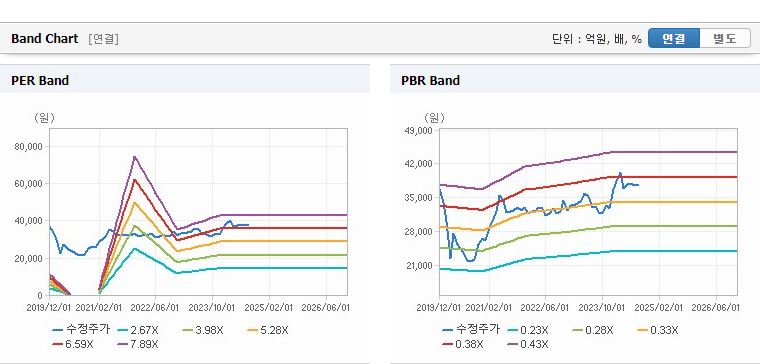Toggle 수정주가 series in PER Band legend
This screenshot has width=760, height=364.
pyautogui.click(x=81, y=330)
